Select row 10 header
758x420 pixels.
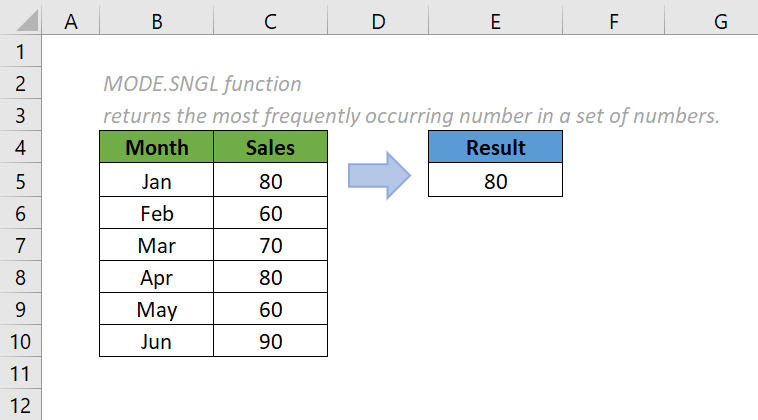[x=22, y=341]
